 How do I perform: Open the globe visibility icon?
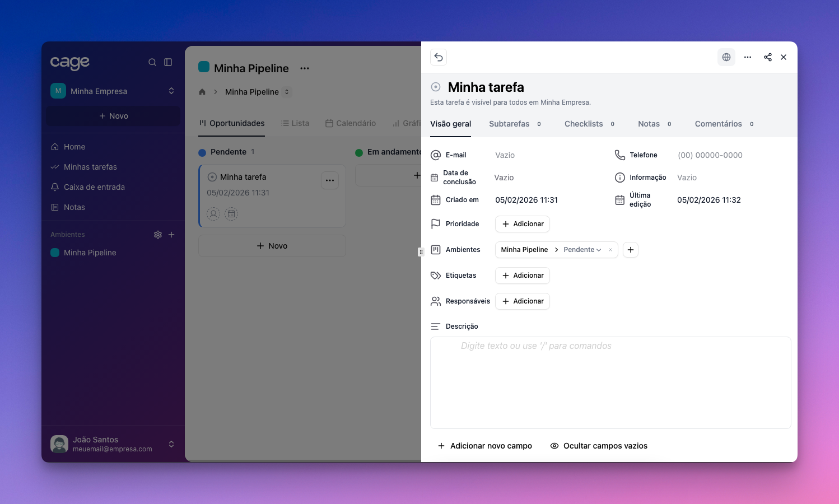click(726, 57)
